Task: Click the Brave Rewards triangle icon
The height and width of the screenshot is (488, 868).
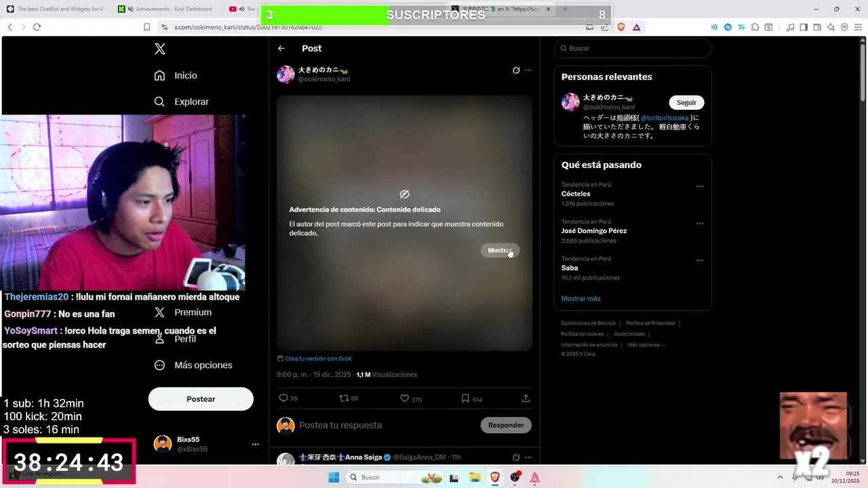Action: click(x=637, y=27)
